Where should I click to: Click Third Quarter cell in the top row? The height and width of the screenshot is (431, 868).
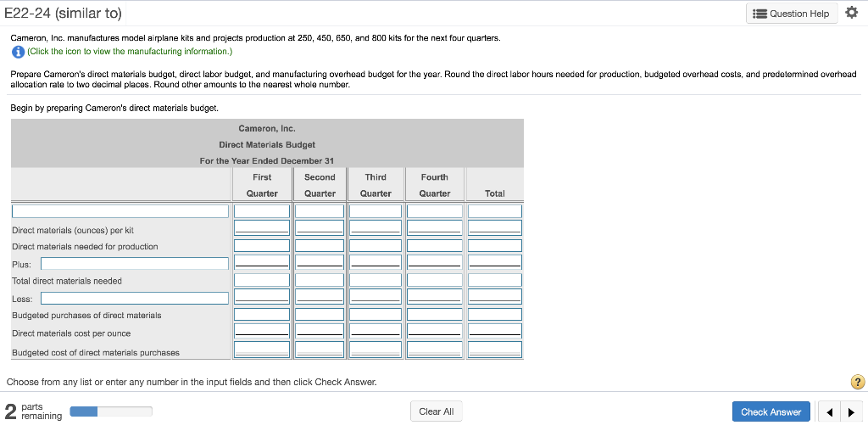(376, 211)
